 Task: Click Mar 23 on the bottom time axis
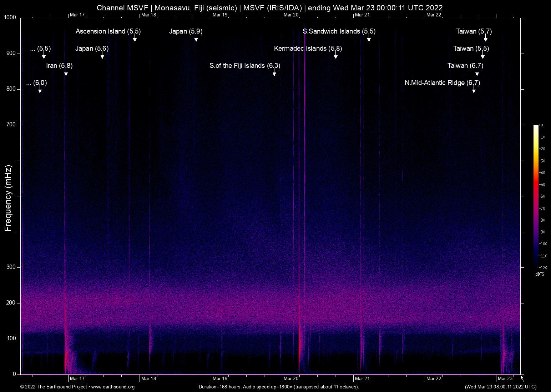505,378
